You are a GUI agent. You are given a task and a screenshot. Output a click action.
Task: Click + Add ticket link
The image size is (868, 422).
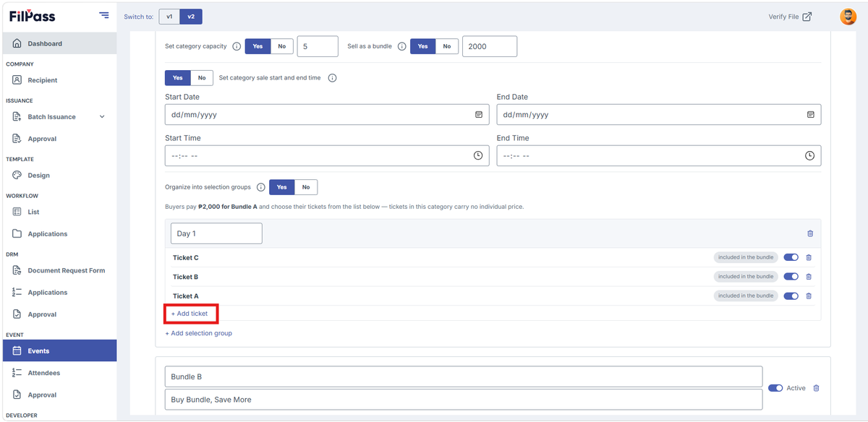tap(190, 314)
